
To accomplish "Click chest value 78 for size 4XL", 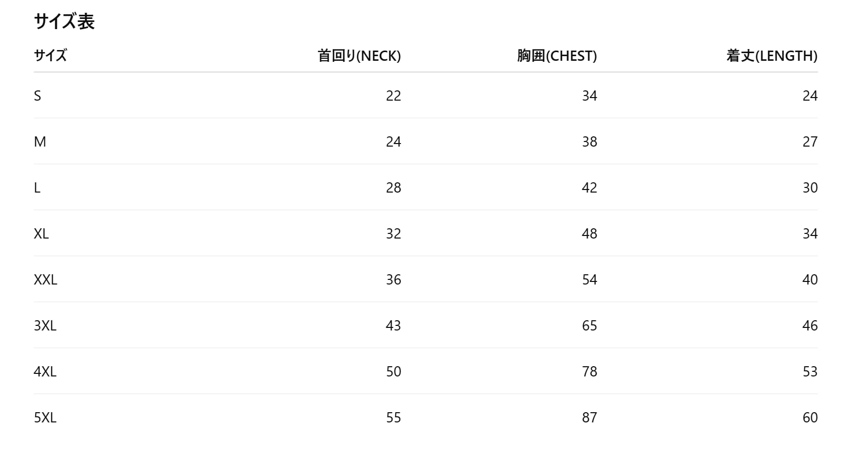I will point(589,371).
